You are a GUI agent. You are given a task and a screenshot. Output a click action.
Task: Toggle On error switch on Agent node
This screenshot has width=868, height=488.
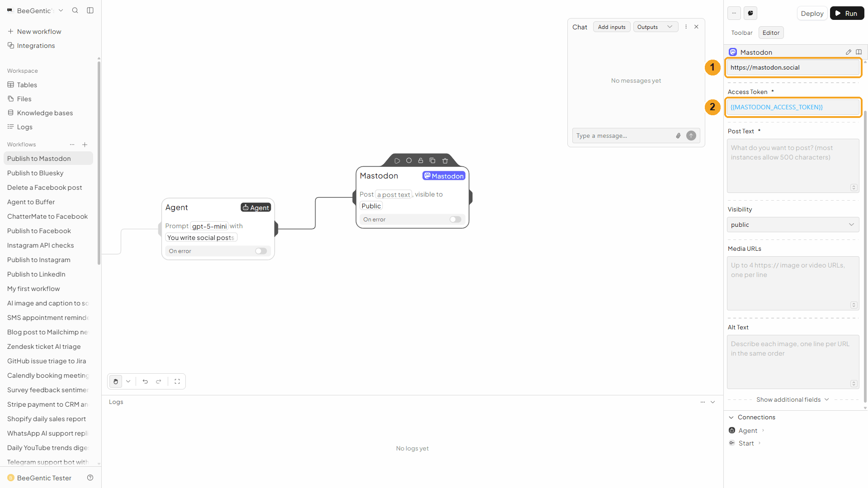tap(261, 251)
